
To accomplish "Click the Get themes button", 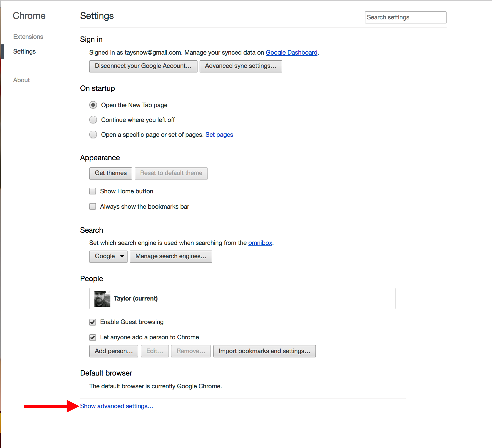I will coord(111,173).
